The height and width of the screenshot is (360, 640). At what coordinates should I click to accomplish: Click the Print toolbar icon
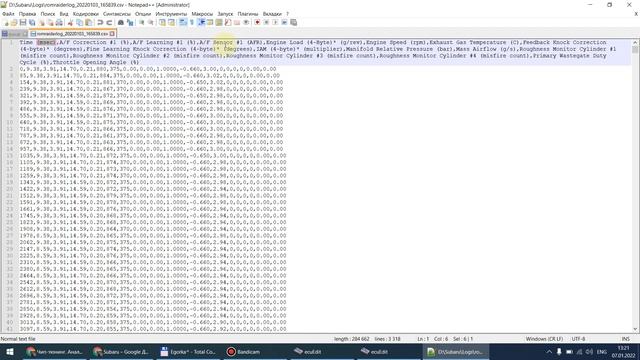coord(59,22)
